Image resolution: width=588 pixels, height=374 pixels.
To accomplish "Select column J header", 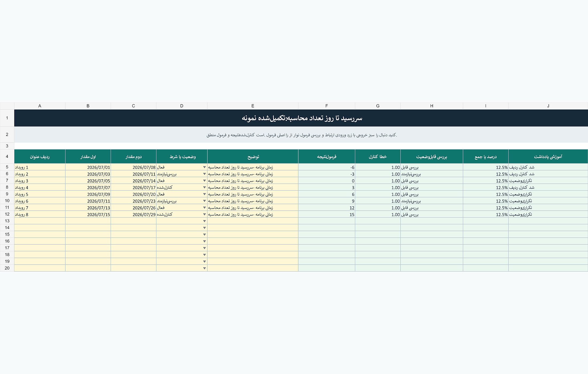I will tap(548, 106).
